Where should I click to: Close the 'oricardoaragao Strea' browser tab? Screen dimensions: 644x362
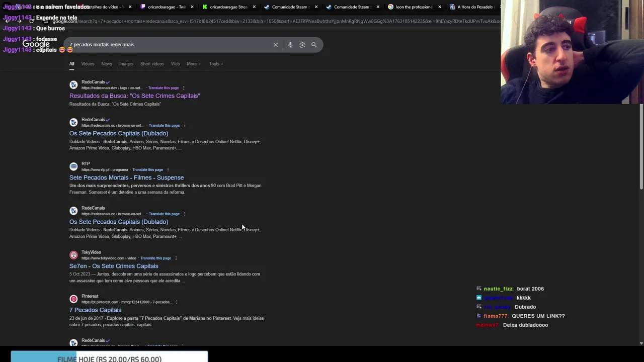click(x=254, y=7)
